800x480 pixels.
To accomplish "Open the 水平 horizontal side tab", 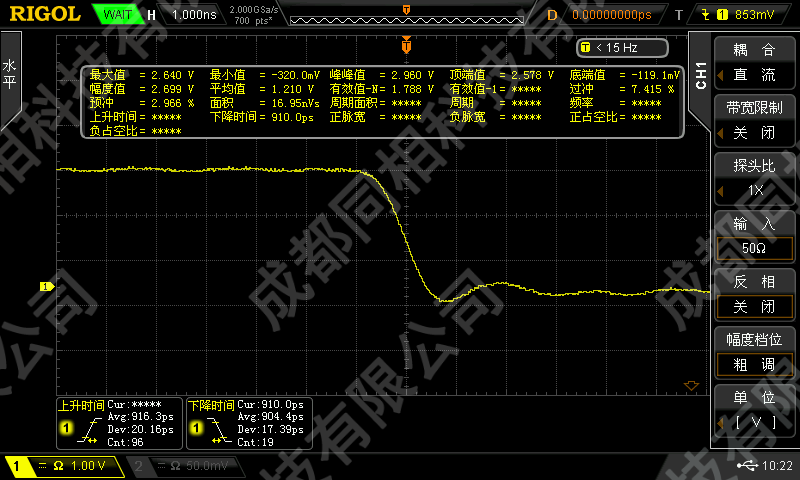I will tap(10, 75).
